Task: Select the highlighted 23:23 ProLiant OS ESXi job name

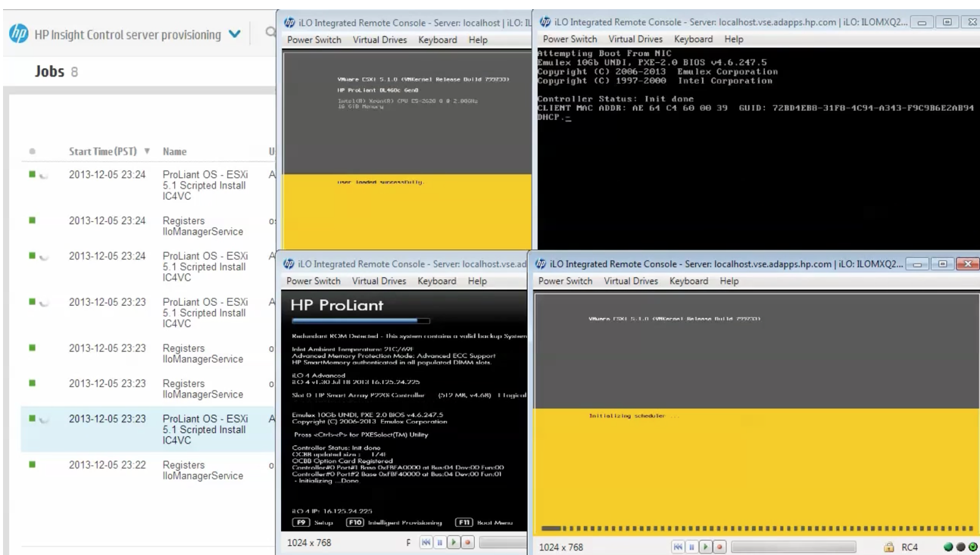Action: [x=205, y=429]
